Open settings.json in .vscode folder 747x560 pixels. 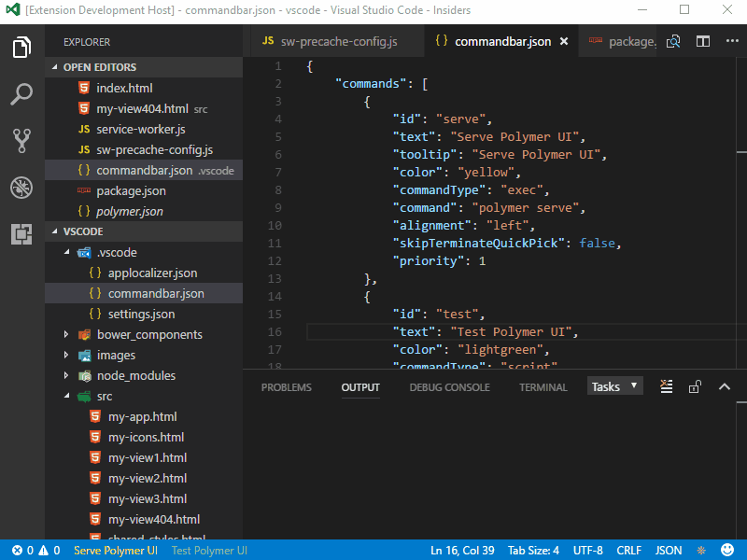pos(144,314)
